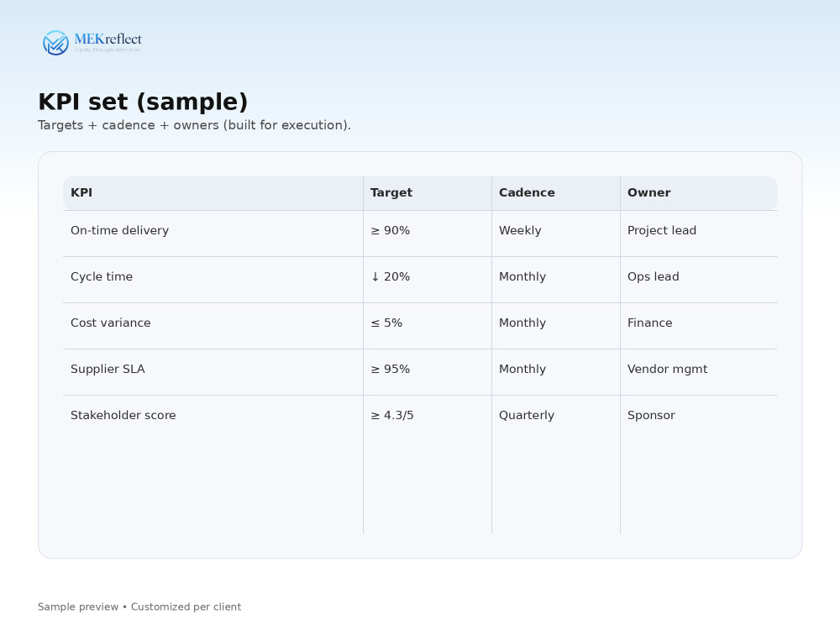Click the Cadence column header
Screen dimensions: 840x630
[556, 193]
